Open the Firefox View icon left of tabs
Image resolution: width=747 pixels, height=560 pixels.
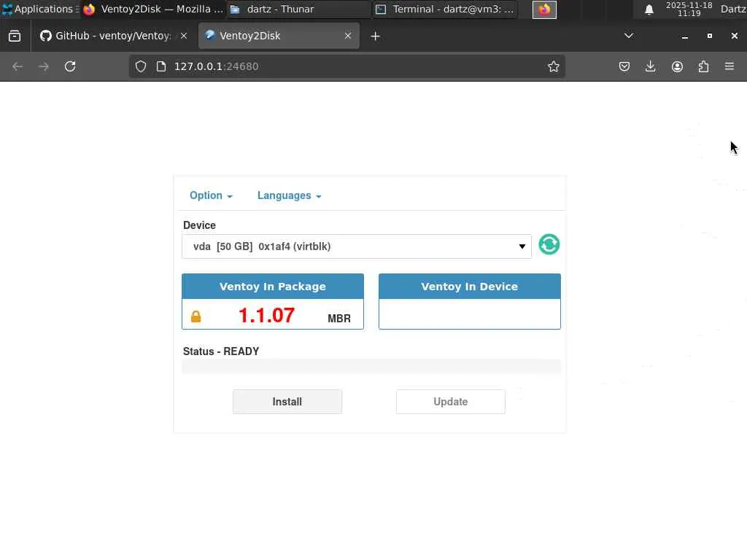(15, 36)
